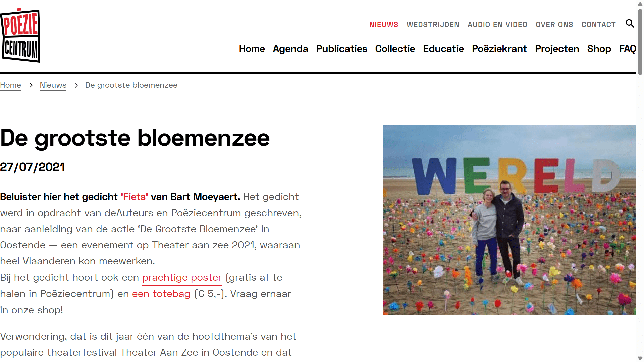Image resolution: width=644 pixels, height=362 pixels.
Task: Open the Contact page
Action: coord(598,25)
